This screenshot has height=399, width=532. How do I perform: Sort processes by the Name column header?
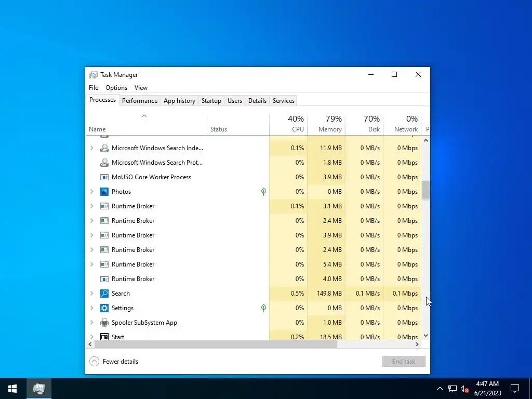tap(146, 125)
